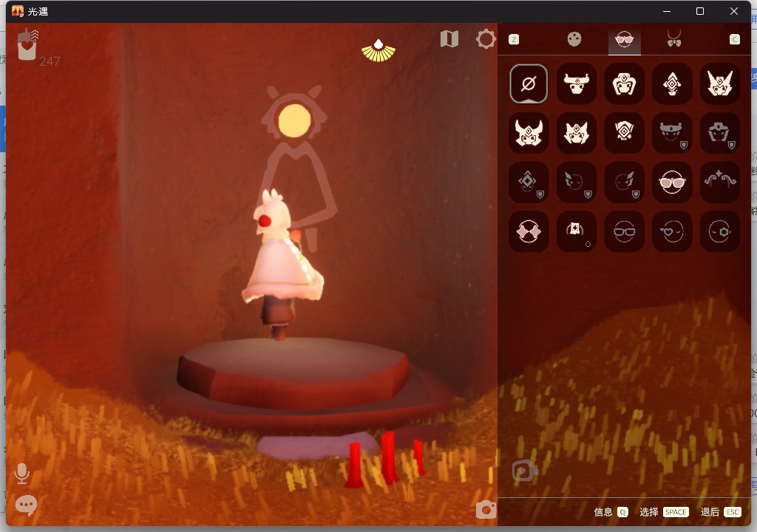Click the character avatar on the pedestal
Viewport: 757px width, 532px height.
coord(282,265)
